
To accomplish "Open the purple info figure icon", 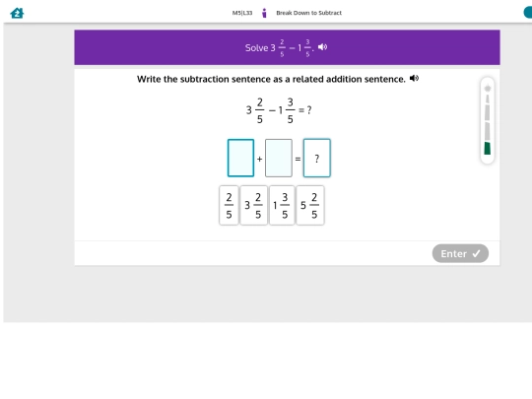I will [x=264, y=13].
